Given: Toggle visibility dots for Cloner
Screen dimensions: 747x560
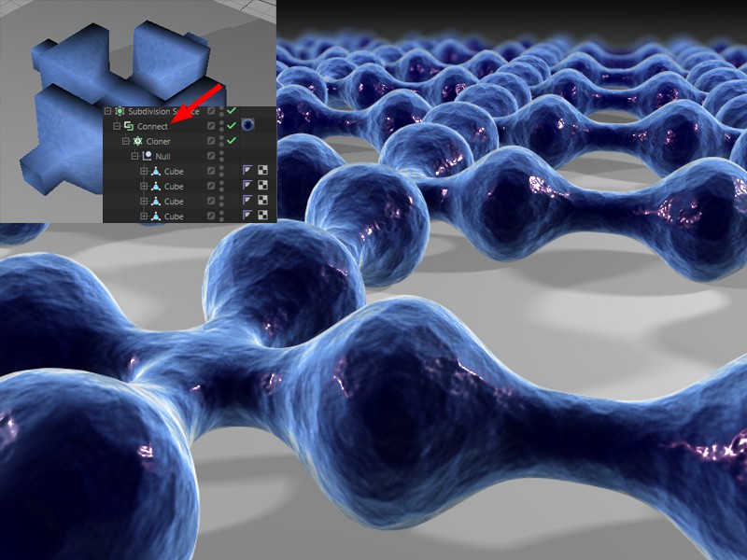Looking at the screenshot, I should (221, 142).
